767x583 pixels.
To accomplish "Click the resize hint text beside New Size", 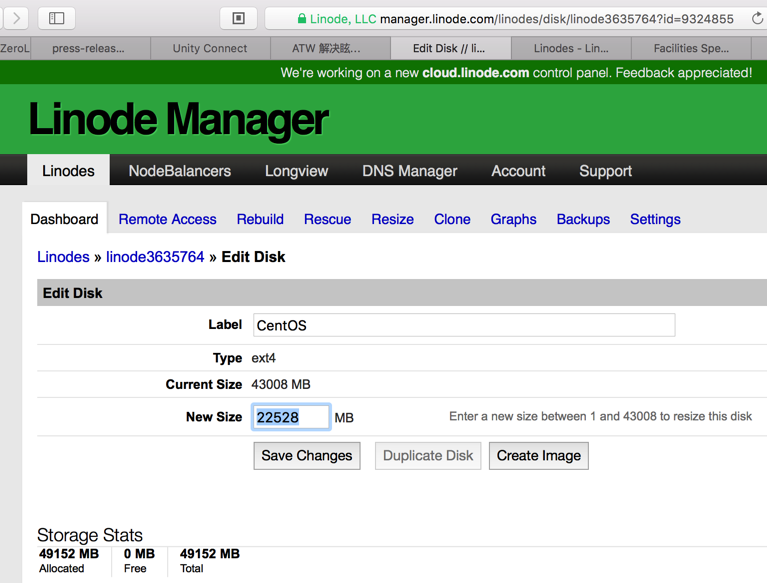I will (x=600, y=416).
